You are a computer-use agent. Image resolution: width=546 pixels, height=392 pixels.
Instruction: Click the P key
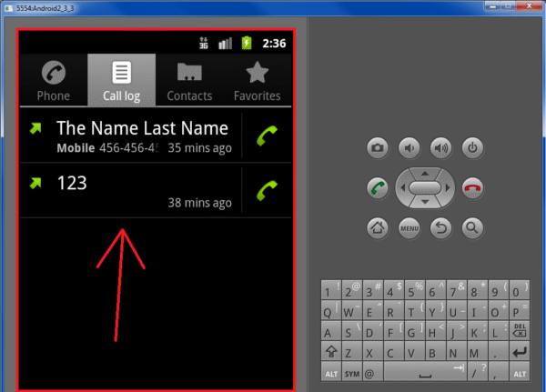tap(520, 310)
